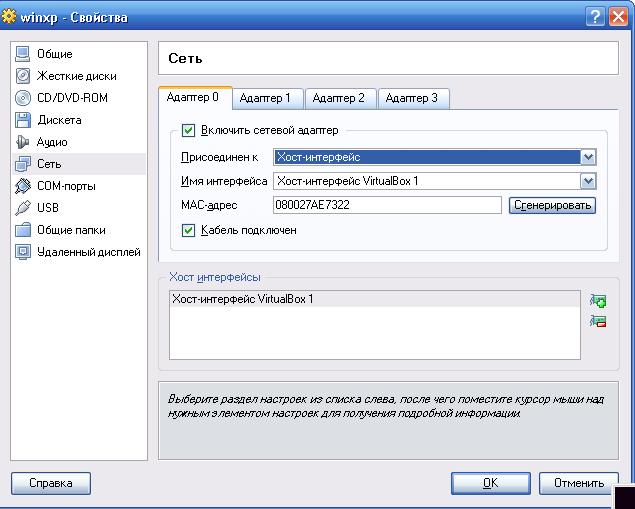Click the CD/DVD-ROM disc icon
This screenshot has width=635, height=509.
click(x=23, y=98)
